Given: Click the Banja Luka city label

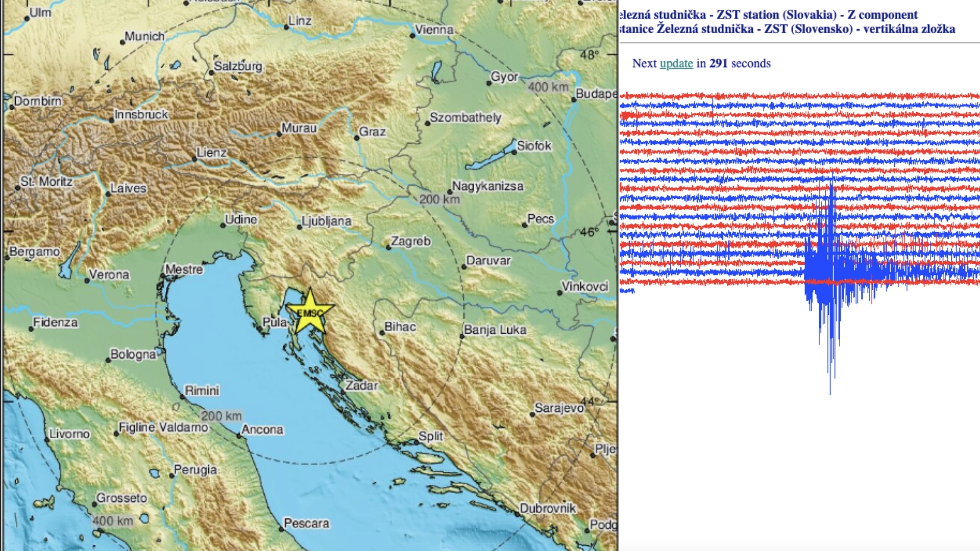Looking at the screenshot, I should coord(495,330).
